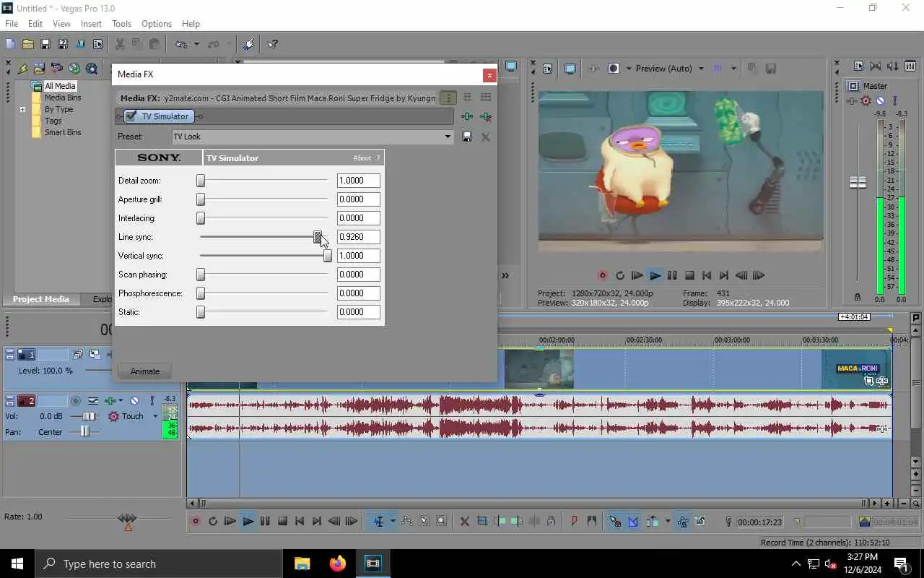Screen dimensions: 924x578
Task: Open the Touch automation mode dropdown on track 2
Action: coord(154,416)
